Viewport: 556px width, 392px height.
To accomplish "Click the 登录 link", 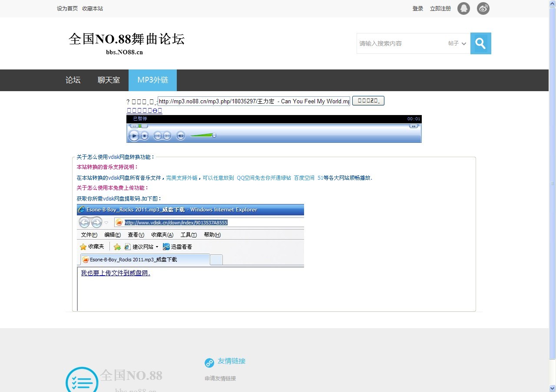I will click(x=418, y=9).
